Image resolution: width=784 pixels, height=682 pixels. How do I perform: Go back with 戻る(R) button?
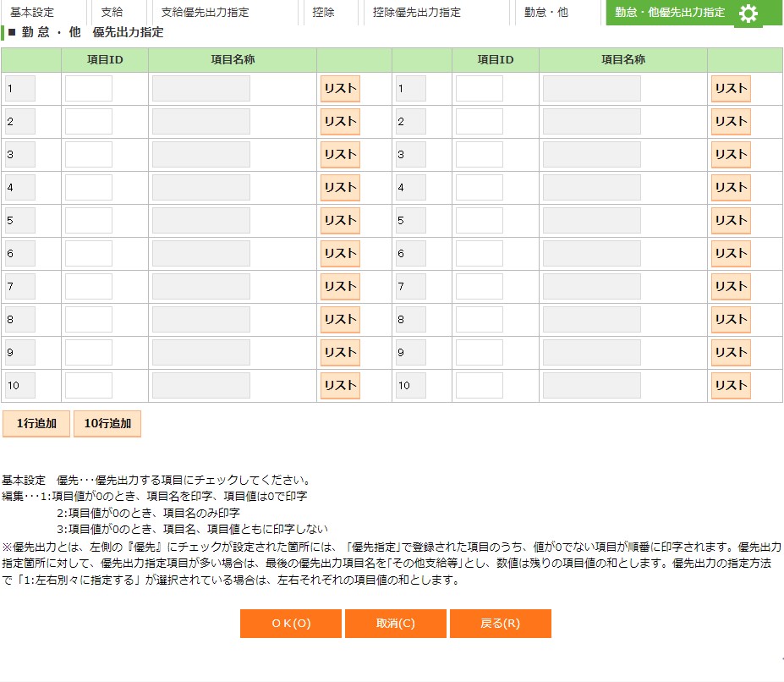click(501, 624)
